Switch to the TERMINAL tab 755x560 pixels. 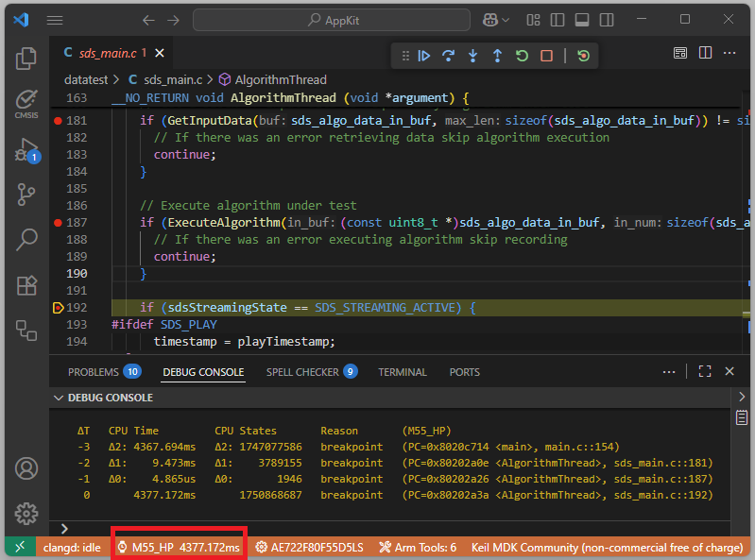pos(403,372)
